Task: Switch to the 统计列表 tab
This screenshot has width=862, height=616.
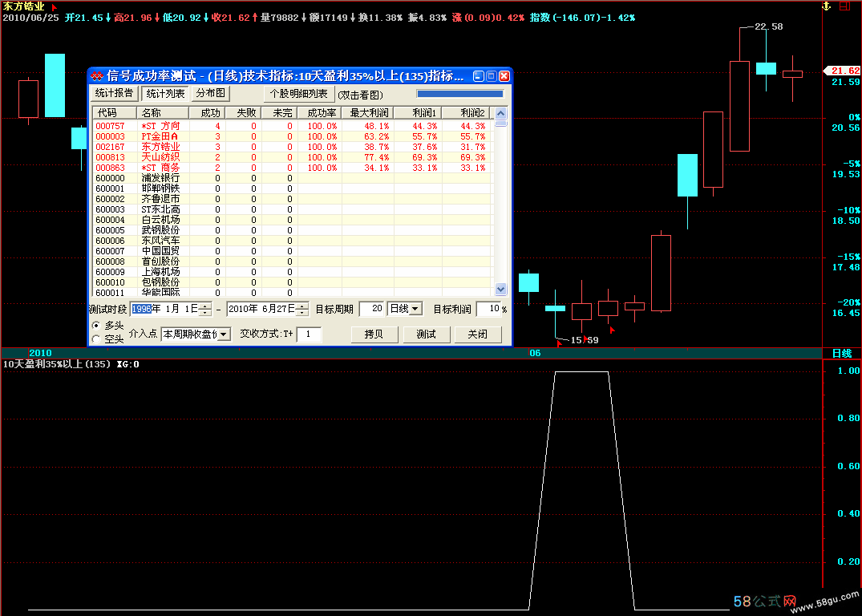Action: tap(165, 94)
